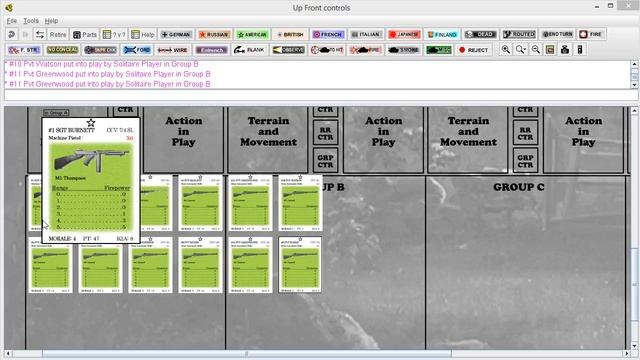
Task: Open the Help chart toolbar button
Action: point(143,35)
